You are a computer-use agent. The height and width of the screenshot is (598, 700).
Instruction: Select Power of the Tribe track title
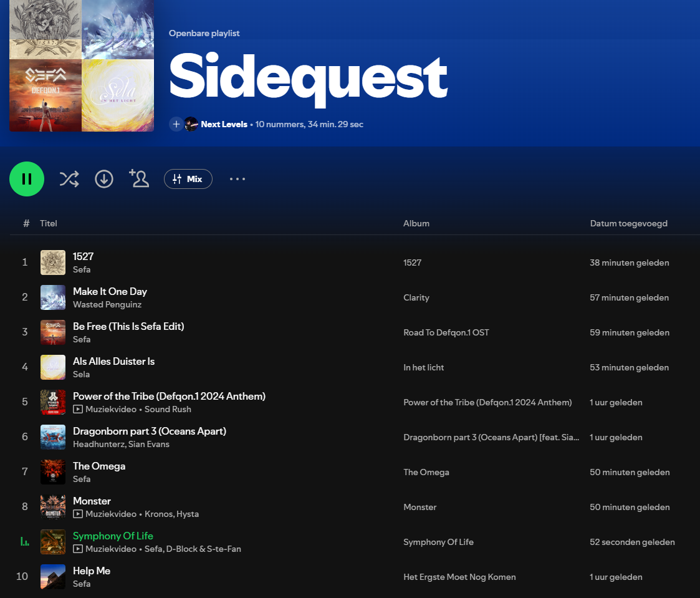tap(169, 396)
